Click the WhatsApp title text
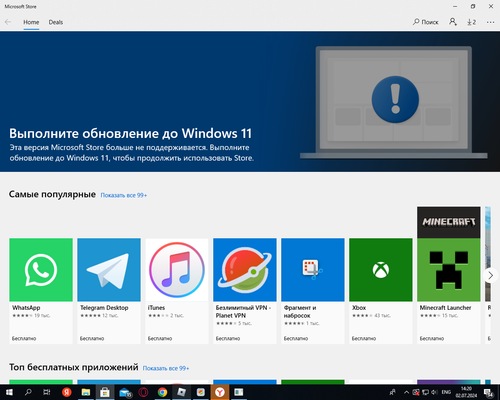Image resolution: width=500 pixels, height=400 pixels. tap(26, 308)
